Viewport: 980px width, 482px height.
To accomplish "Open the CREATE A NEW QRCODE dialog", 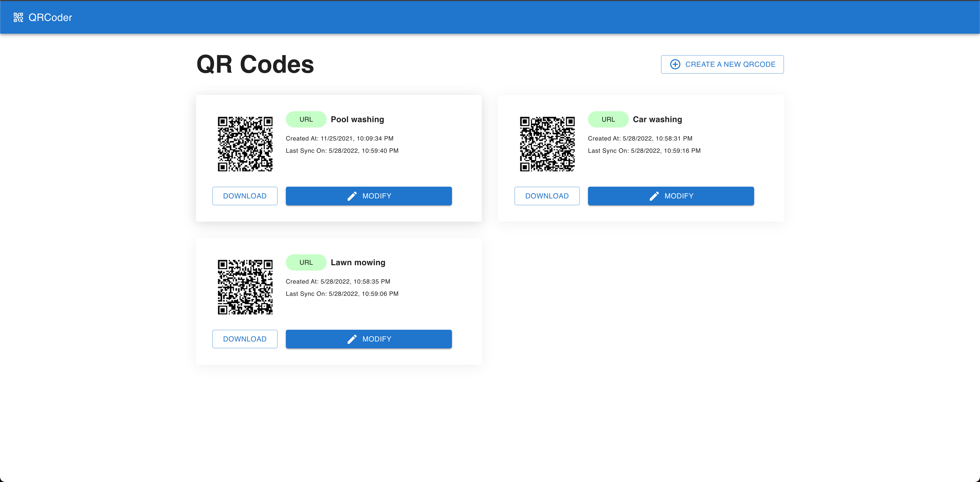I will click(722, 64).
